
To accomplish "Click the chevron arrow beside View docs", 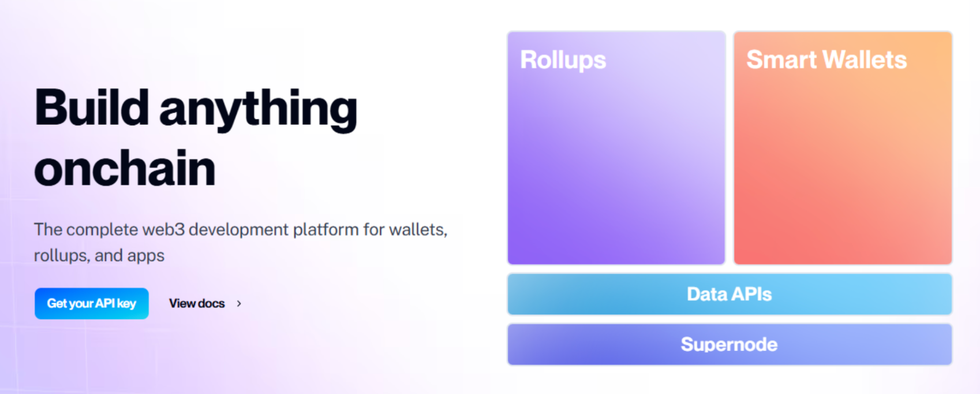I will point(239,303).
